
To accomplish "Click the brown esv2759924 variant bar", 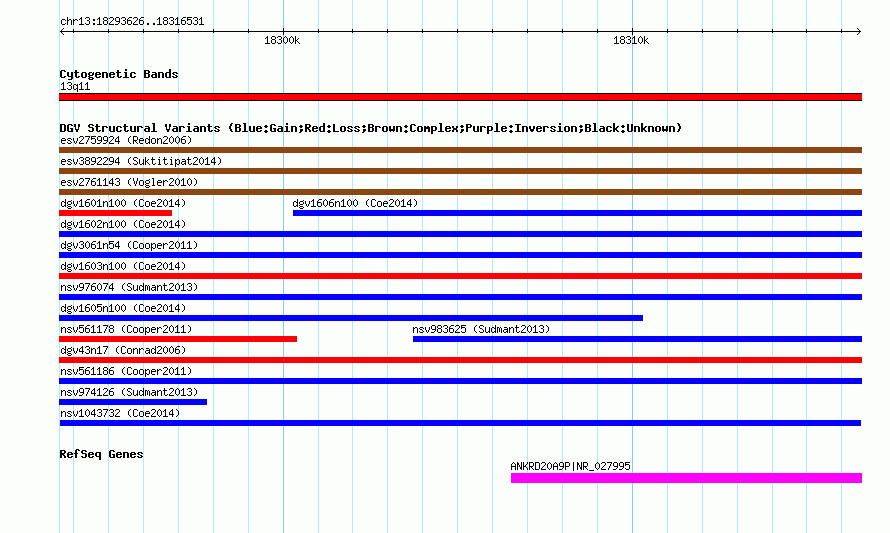I will pyautogui.click(x=460, y=150).
